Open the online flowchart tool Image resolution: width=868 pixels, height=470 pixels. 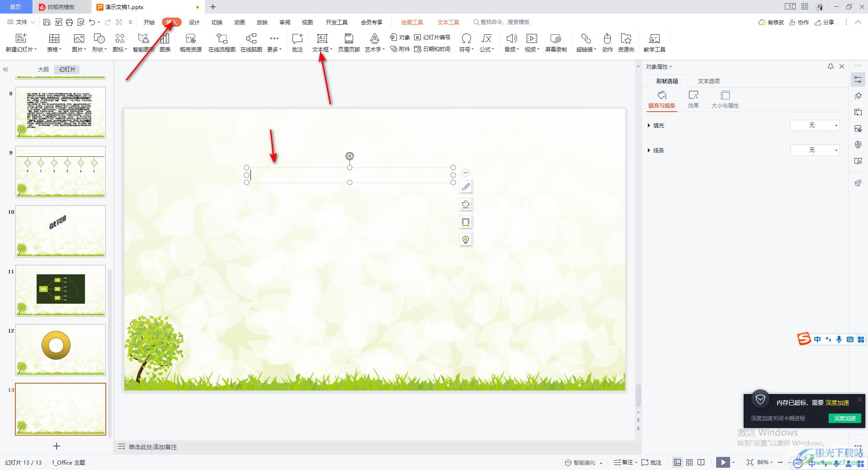click(x=222, y=43)
